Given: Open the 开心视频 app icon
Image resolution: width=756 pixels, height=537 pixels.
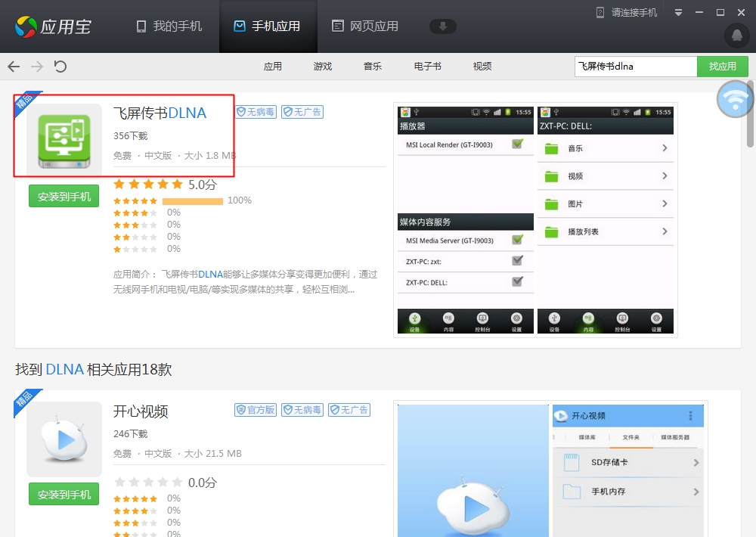Looking at the screenshot, I should [x=64, y=439].
